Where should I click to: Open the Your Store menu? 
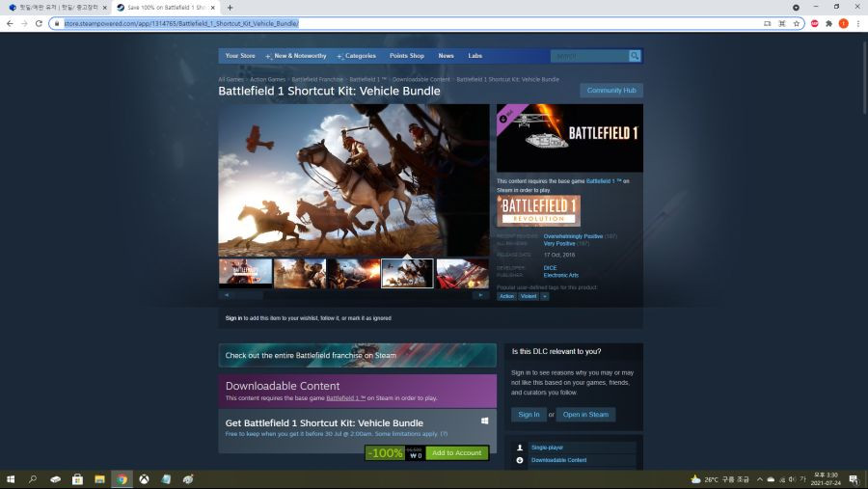tap(240, 56)
